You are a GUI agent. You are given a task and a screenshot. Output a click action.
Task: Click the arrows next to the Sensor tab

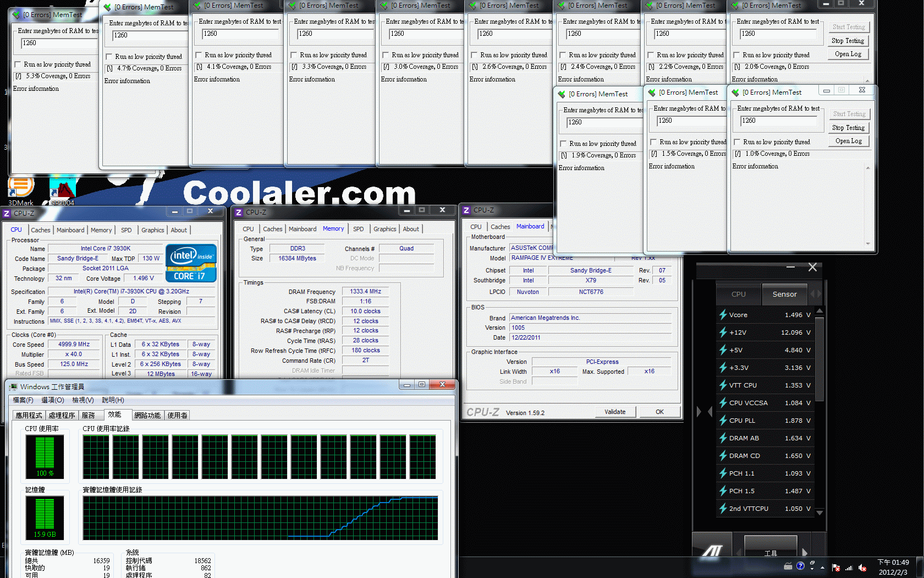click(816, 294)
